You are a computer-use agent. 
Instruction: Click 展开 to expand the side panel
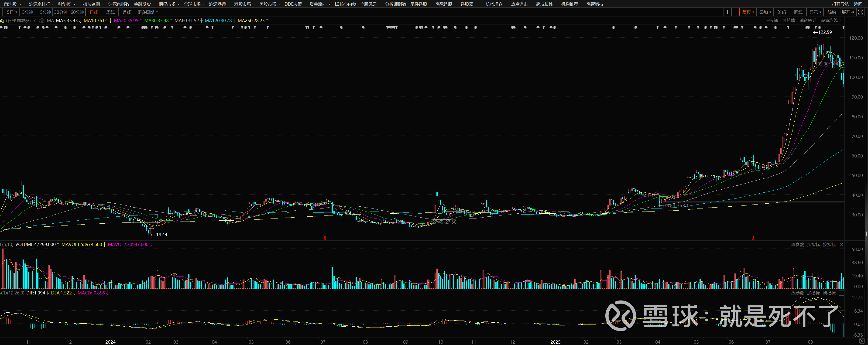tap(848, 12)
